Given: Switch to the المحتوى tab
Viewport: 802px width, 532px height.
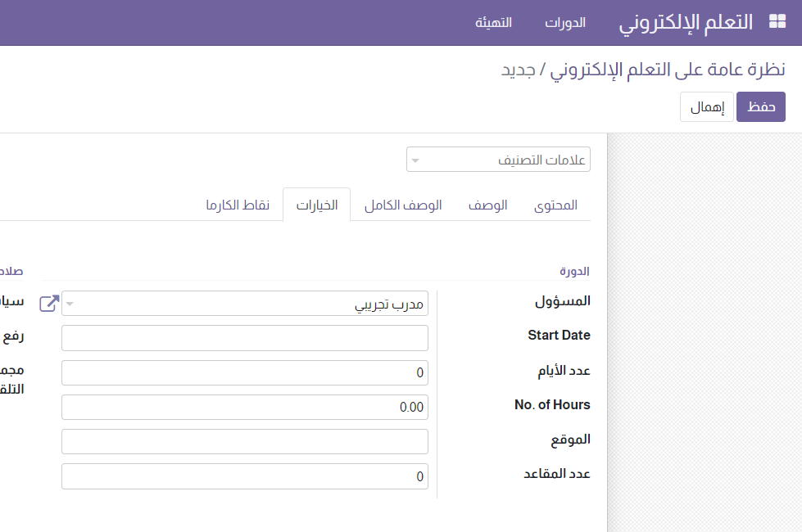Looking at the screenshot, I should click(555, 205).
